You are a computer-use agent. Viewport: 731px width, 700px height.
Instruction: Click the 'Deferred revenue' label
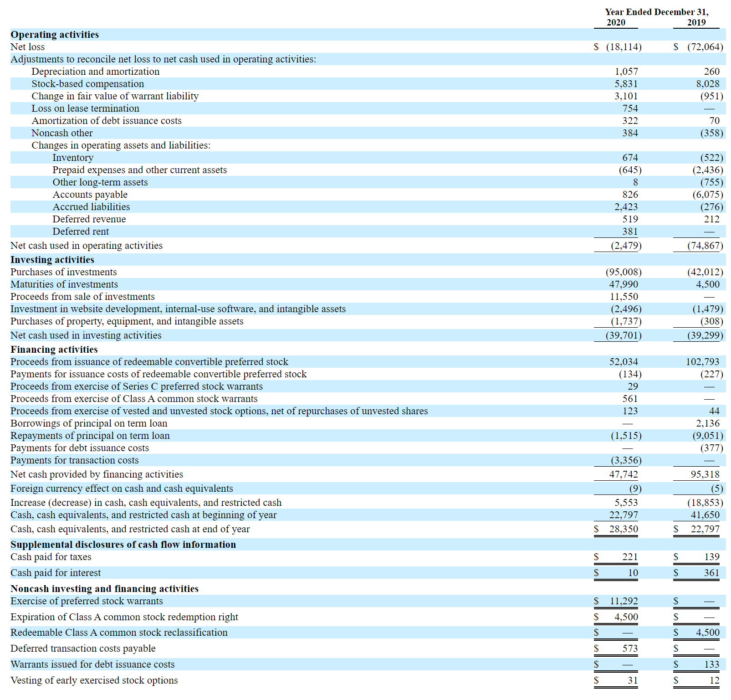pyautogui.click(x=89, y=219)
